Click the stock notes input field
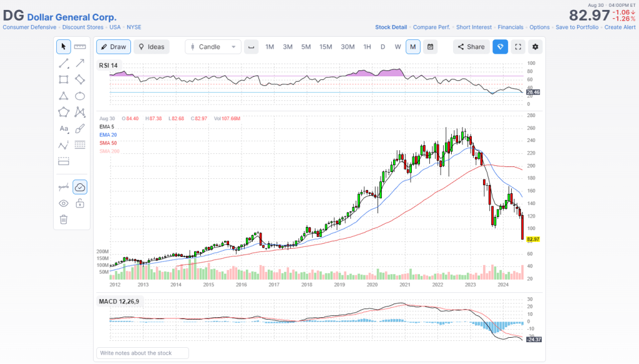The height and width of the screenshot is (364, 639). (142, 353)
